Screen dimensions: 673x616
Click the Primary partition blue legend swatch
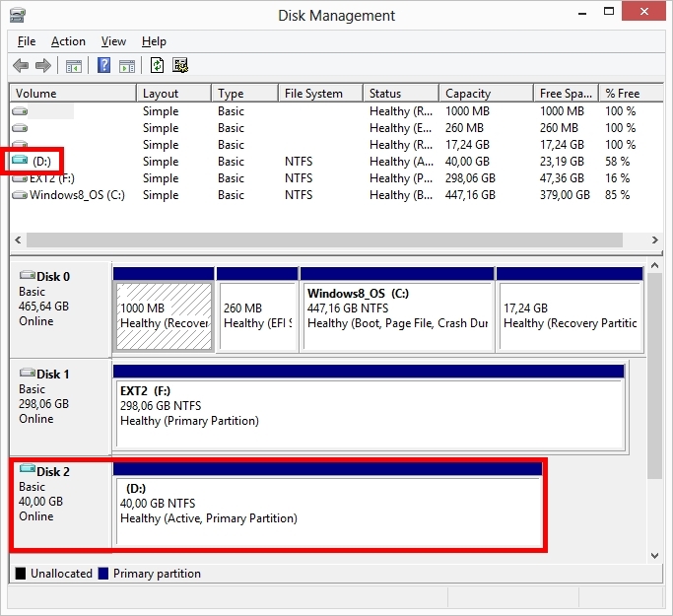click(x=103, y=574)
